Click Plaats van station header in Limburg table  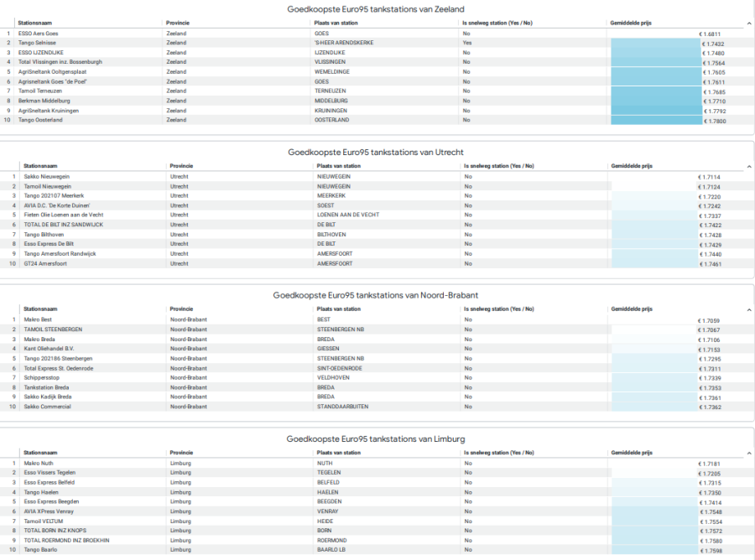coord(339,453)
